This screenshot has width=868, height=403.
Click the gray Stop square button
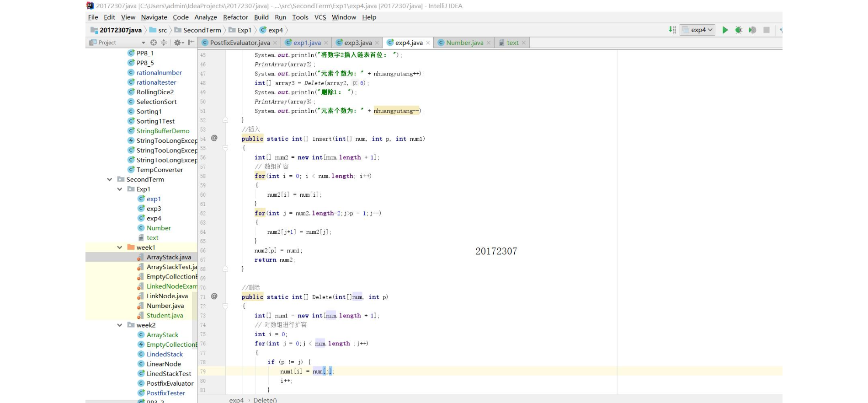click(767, 30)
